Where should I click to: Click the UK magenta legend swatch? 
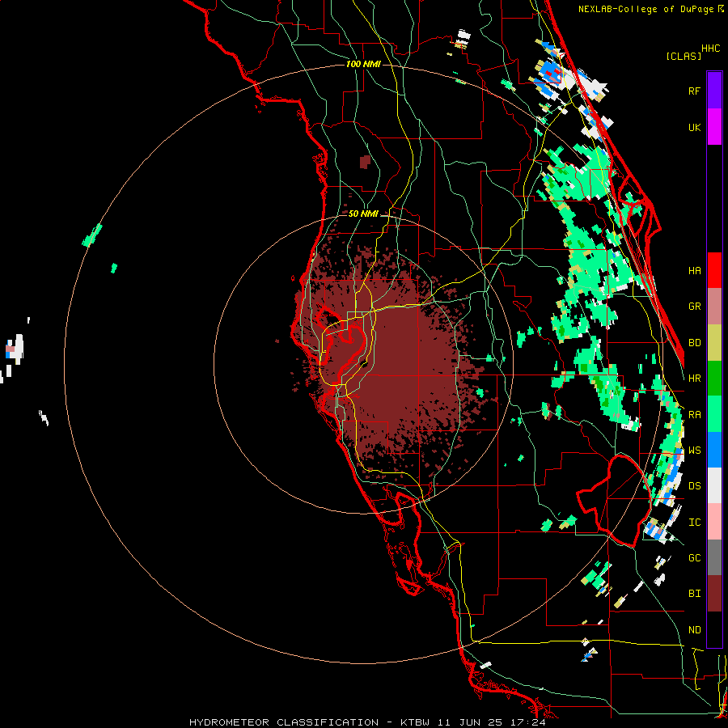click(x=714, y=127)
